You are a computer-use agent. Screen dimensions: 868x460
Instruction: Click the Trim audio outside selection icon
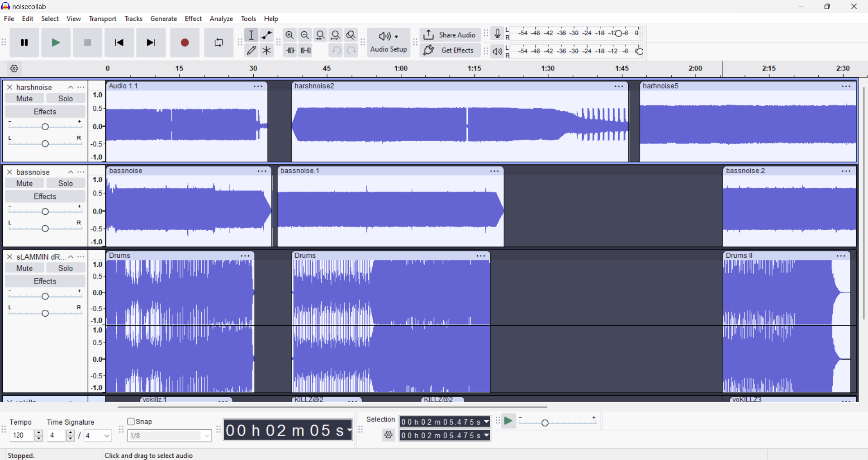pyautogui.click(x=290, y=51)
